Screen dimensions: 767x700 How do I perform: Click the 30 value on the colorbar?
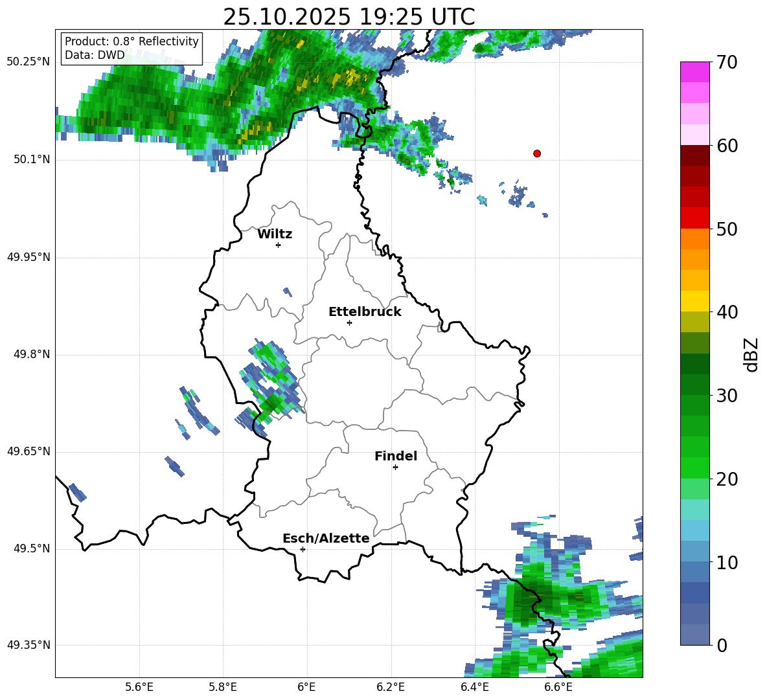(727, 396)
